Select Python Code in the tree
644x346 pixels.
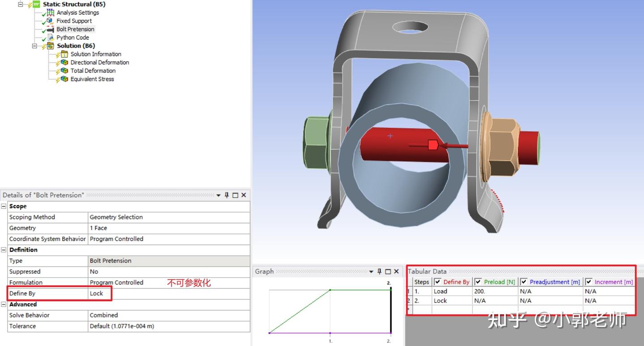[x=72, y=38]
